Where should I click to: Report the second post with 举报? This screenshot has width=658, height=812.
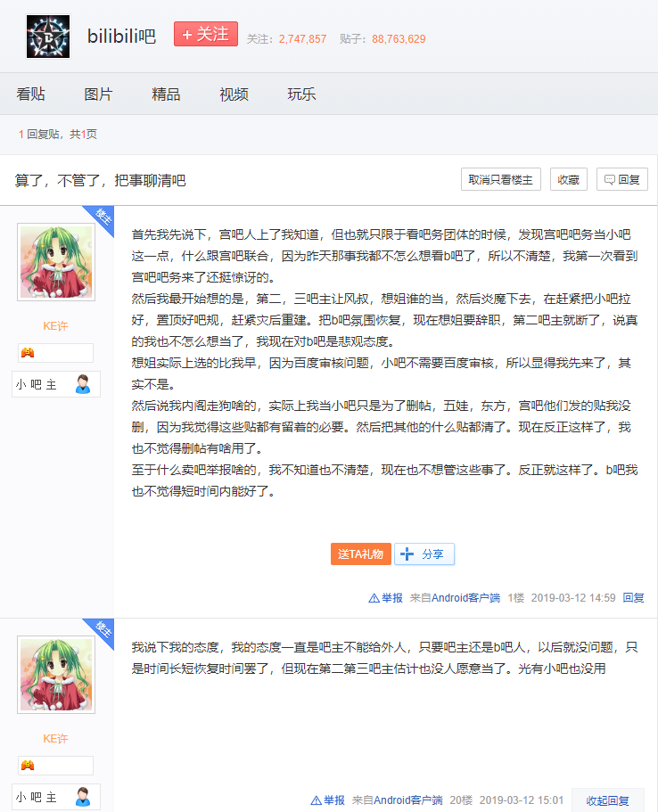[x=328, y=800]
